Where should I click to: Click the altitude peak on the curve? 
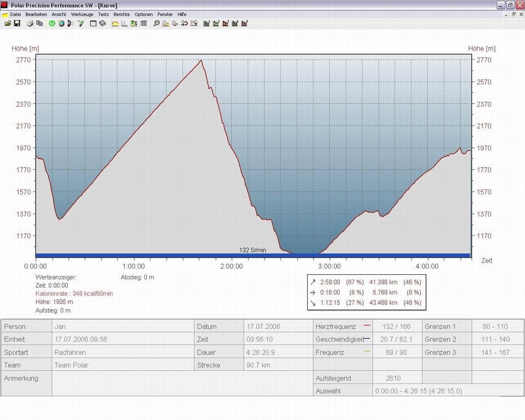point(201,60)
